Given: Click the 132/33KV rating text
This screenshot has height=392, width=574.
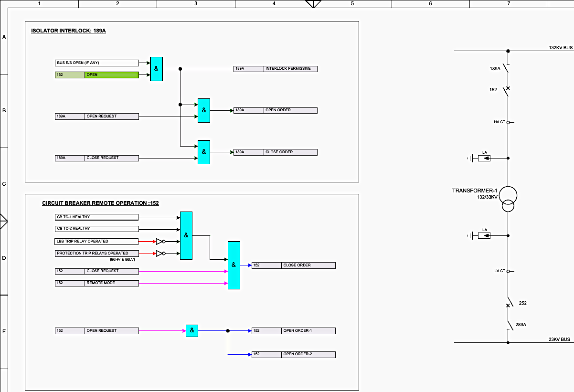Looking at the screenshot, I should point(487,197).
